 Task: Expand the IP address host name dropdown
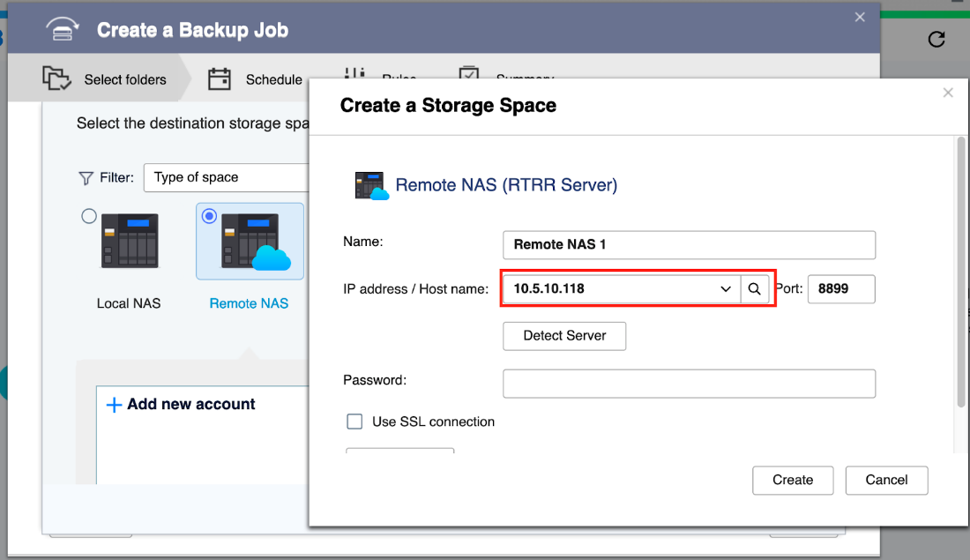click(725, 289)
